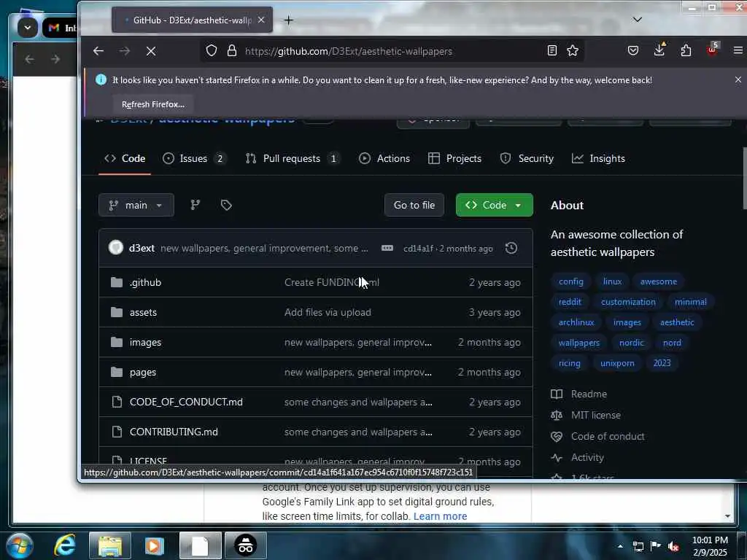Viewport: 747px width, 560px height.
Task: Open the Windows Start menu orb
Action: 20,545
